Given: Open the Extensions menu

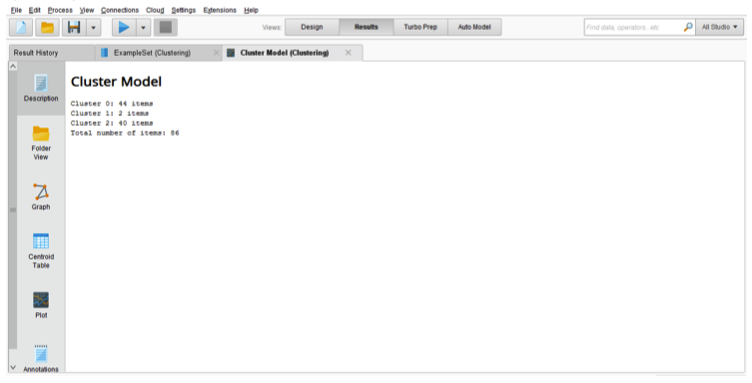Looking at the screenshot, I should 220,10.
